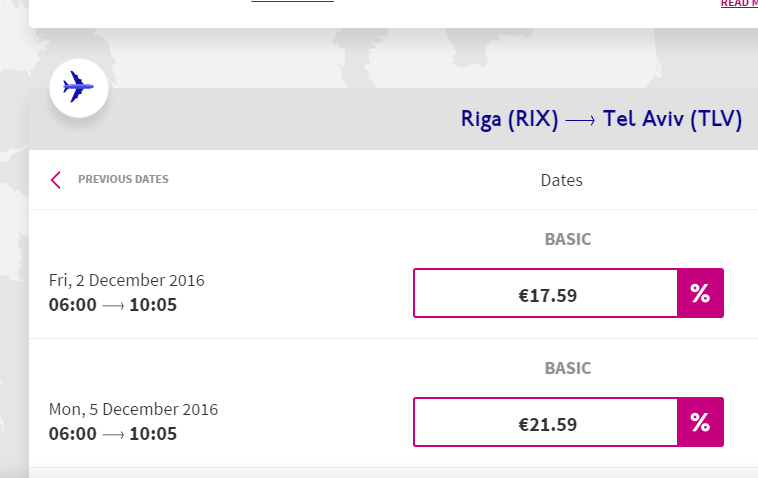The width and height of the screenshot is (758, 478).
Task: Choose the €21.59 Basic fare
Action: click(x=546, y=423)
